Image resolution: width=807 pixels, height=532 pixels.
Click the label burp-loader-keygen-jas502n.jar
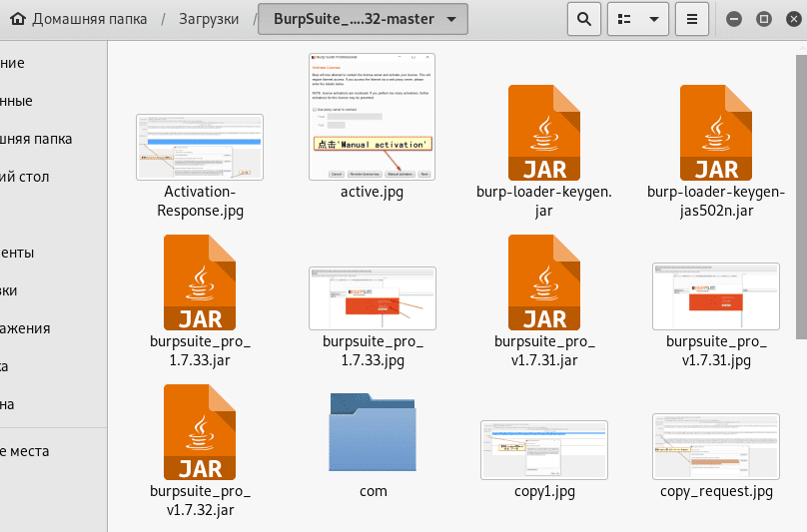tap(716, 202)
